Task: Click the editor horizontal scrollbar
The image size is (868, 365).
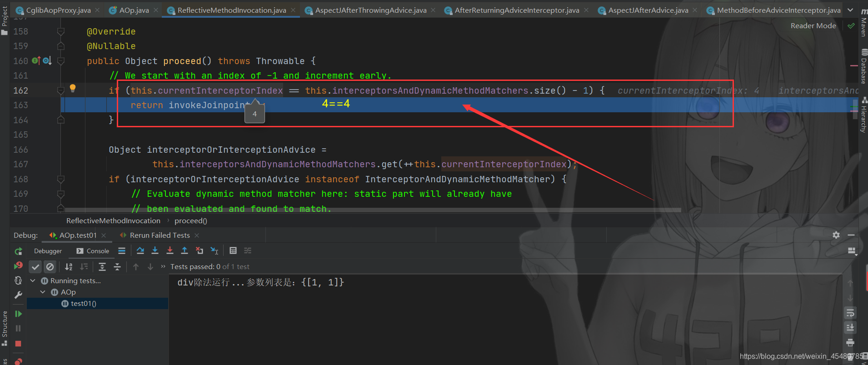Action: [x=373, y=210]
